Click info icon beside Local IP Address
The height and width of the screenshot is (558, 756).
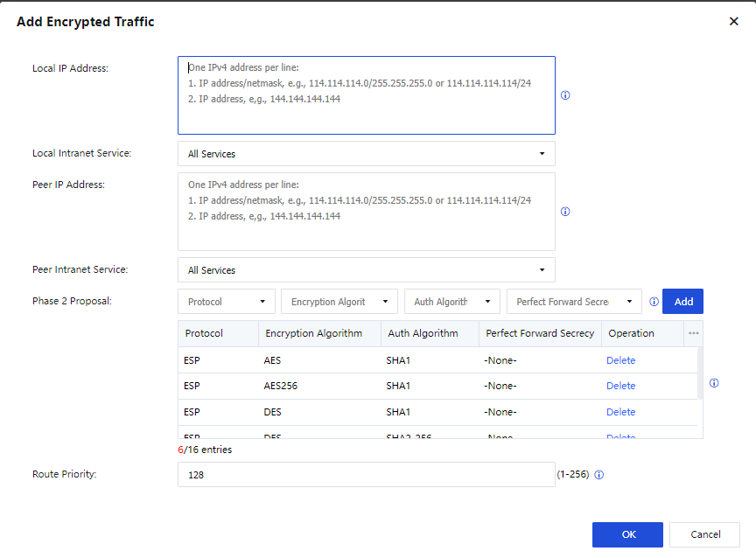[x=565, y=95]
